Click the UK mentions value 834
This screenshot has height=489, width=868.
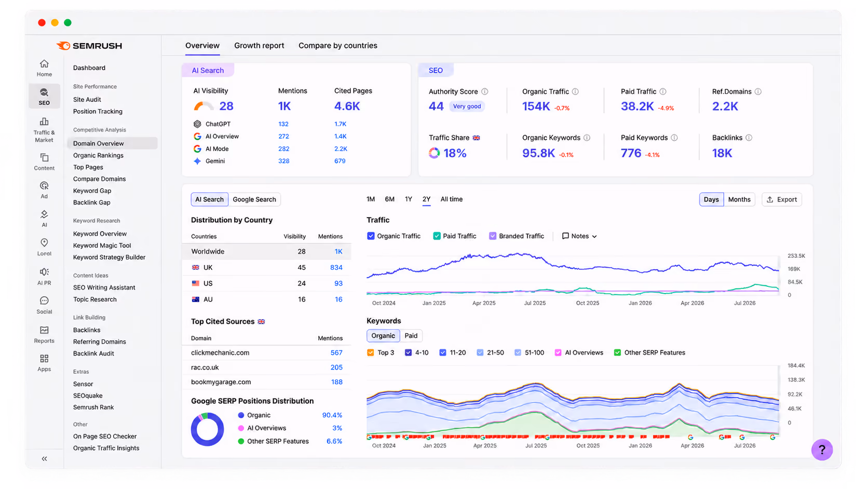(x=336, y=268)
